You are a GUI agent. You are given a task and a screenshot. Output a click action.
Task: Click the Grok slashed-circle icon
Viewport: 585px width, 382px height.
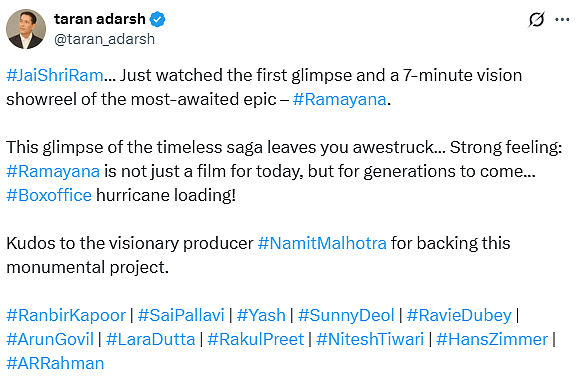536,19
